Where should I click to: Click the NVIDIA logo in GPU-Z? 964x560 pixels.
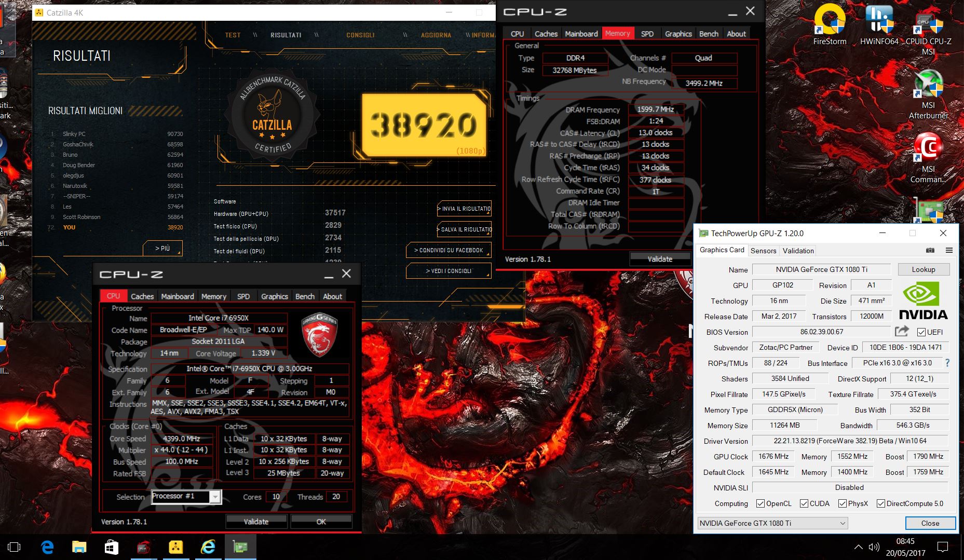[x=923, y=301]
